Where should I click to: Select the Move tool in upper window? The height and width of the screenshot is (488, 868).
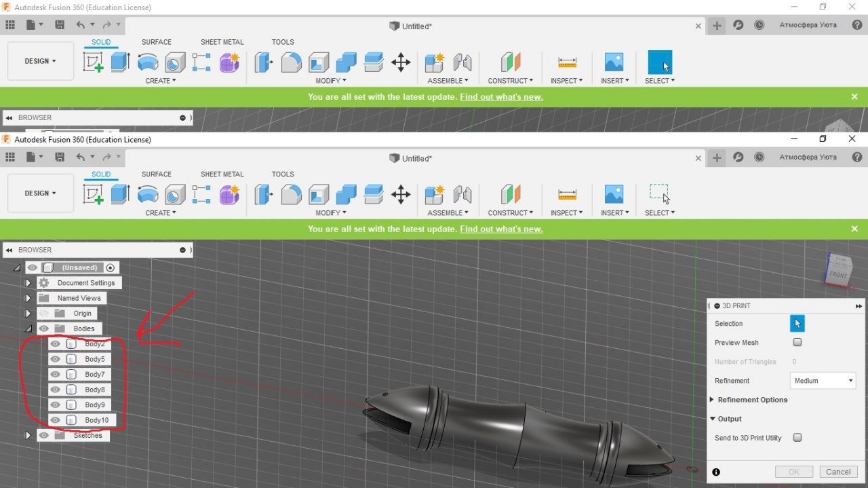point(401,62)
